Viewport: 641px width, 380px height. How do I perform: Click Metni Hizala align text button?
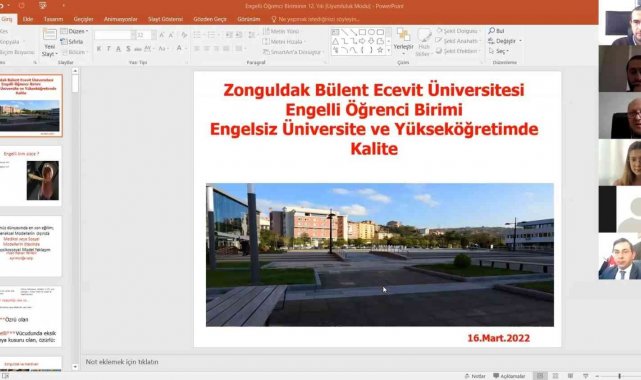click(285, 42)
